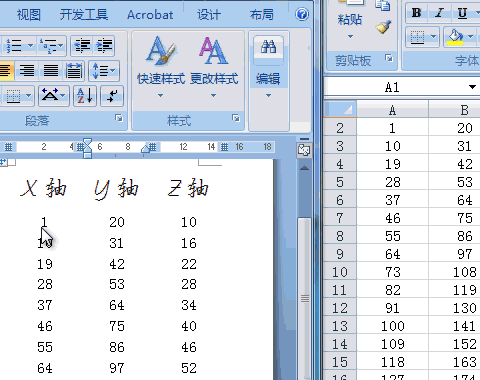The width and height of the screenshot is (480, 380).
Task: Open multilevel list dropdown arrow
Action: tap(61, 45)
